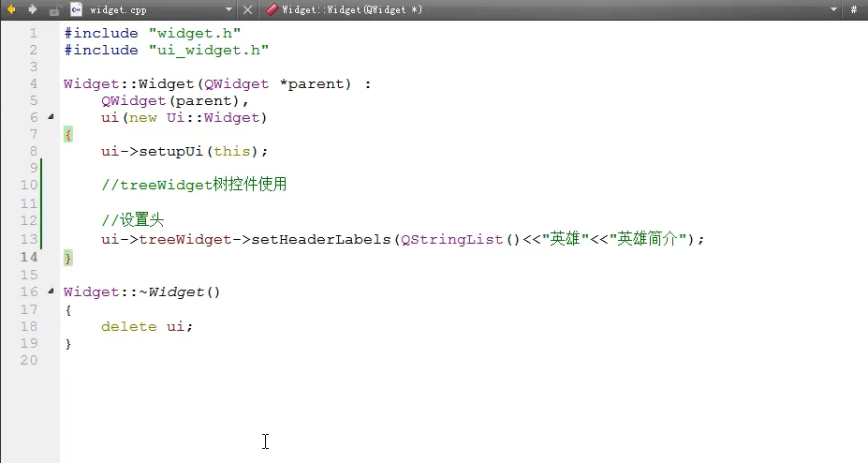Click the "英雄" string literal
The height and width of the screenshot is (463, 868).
tap(566, 239)
